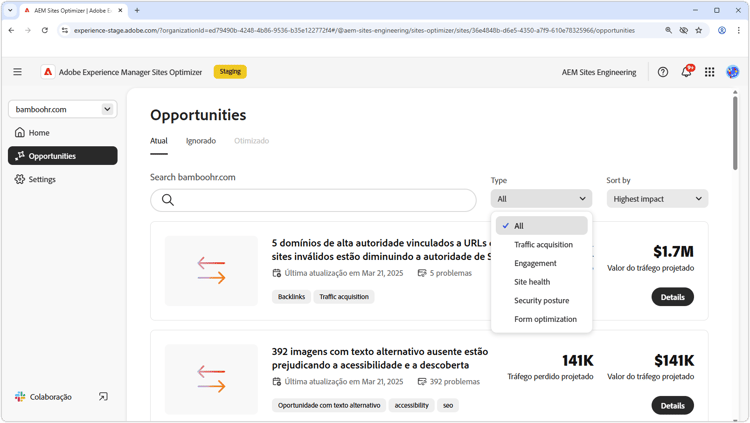Open browser profile icon in toolbar

click(x=722, y=30)
